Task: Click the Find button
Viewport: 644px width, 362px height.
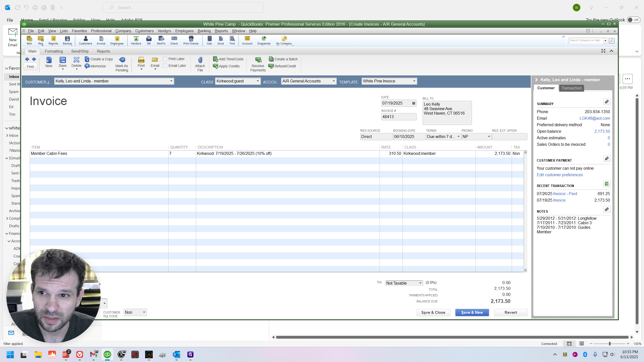Action: pyautogui.click(x=30, y=67)
